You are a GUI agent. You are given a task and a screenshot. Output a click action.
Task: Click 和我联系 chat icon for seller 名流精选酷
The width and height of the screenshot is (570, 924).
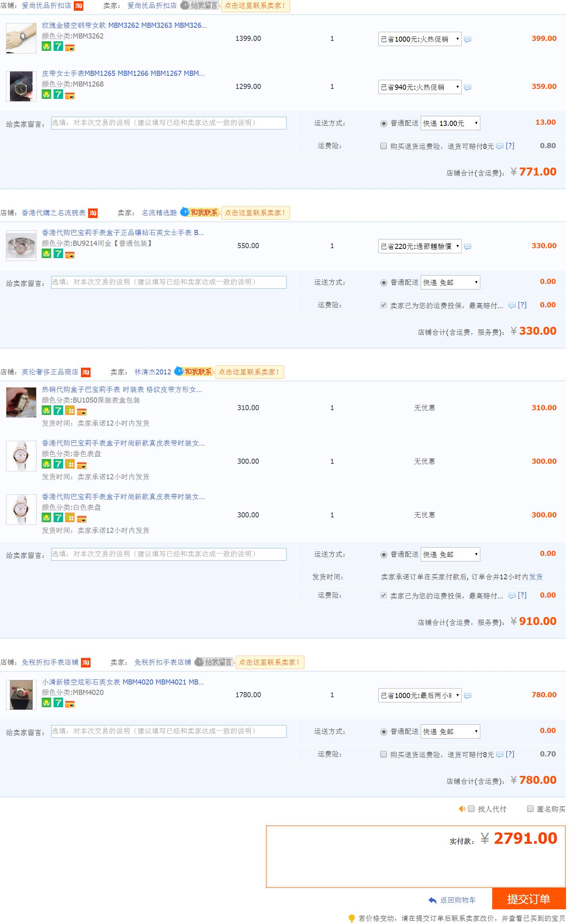pyautogui.click(x=199, y=212)
